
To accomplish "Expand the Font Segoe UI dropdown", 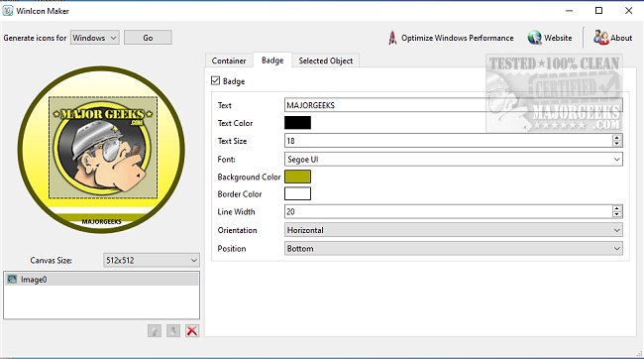I will coord(454,159).
